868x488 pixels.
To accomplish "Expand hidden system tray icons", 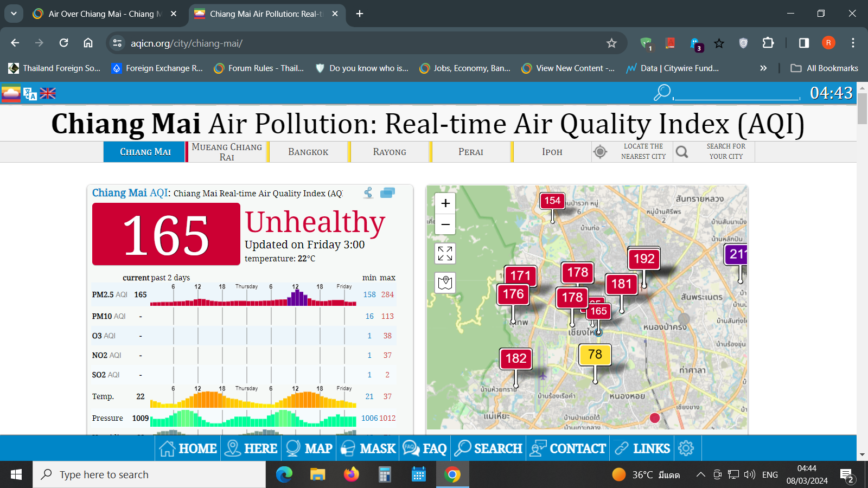I will (x=700, y=474).
